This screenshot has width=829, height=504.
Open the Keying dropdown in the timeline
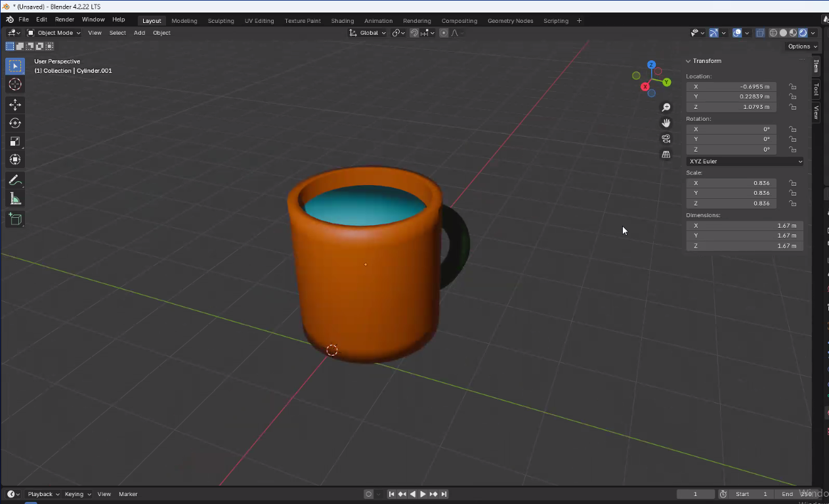(x=77, y=494)
